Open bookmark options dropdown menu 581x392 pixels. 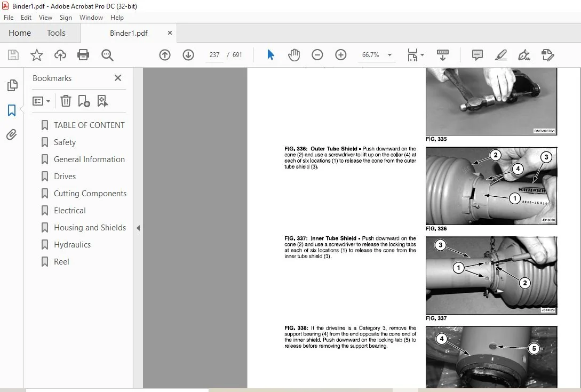coord(41,101)
